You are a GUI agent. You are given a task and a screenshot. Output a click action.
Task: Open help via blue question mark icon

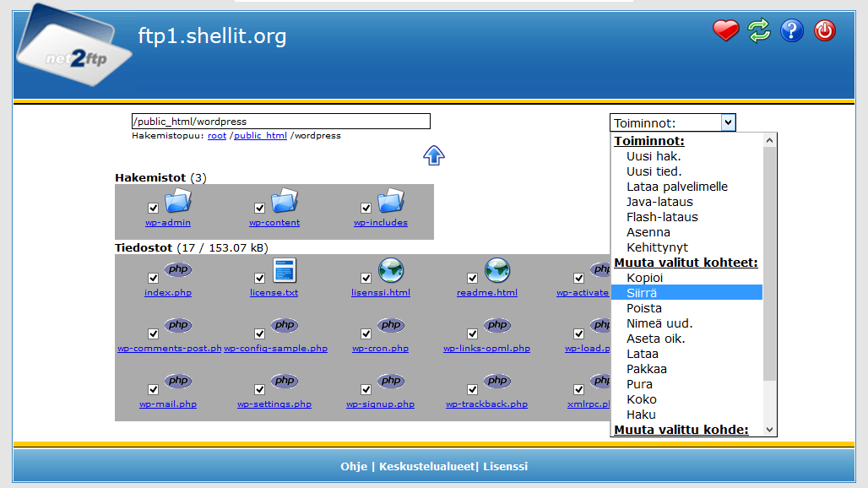(x=792, y=30)
